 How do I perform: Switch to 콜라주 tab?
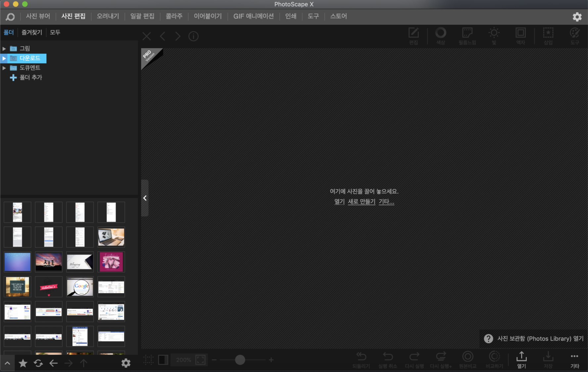tap(174, 16)
